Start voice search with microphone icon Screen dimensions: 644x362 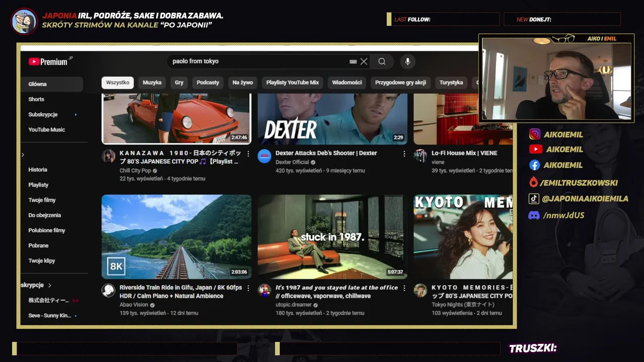coord(408,61)
